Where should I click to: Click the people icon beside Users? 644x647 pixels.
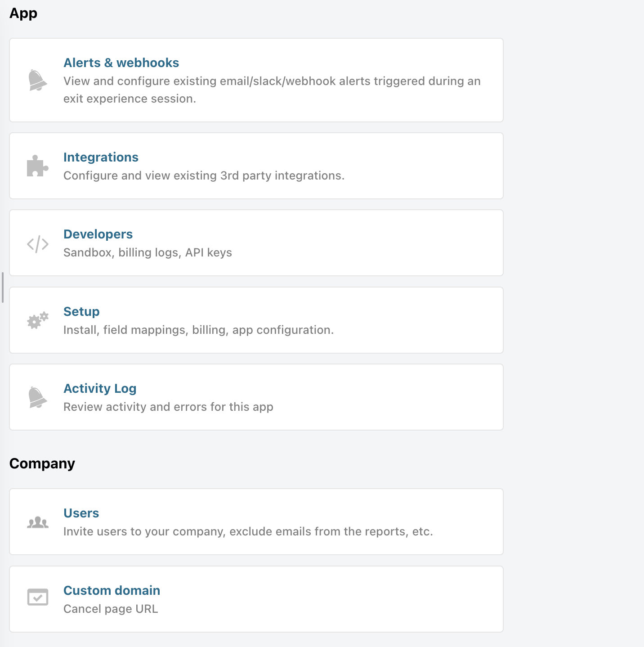coord(38,522)
